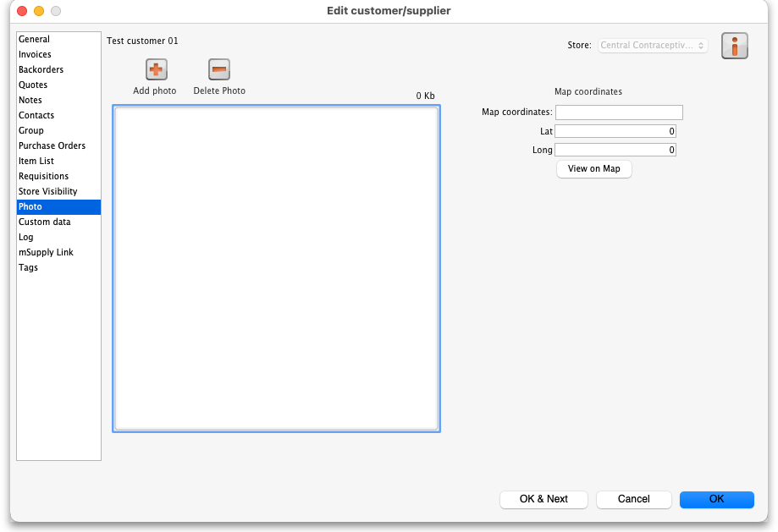Select Purchase Orders in sidebar

pos(52,145)
